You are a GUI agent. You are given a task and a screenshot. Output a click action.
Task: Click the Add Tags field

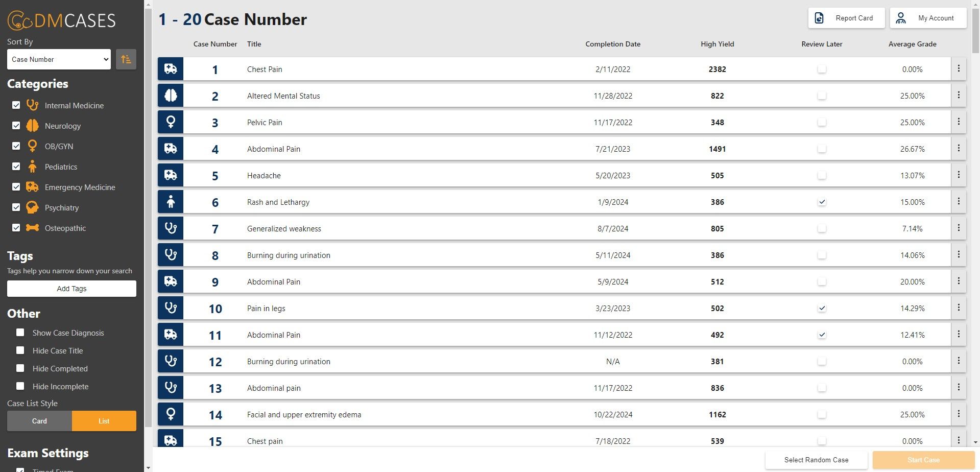71,289
